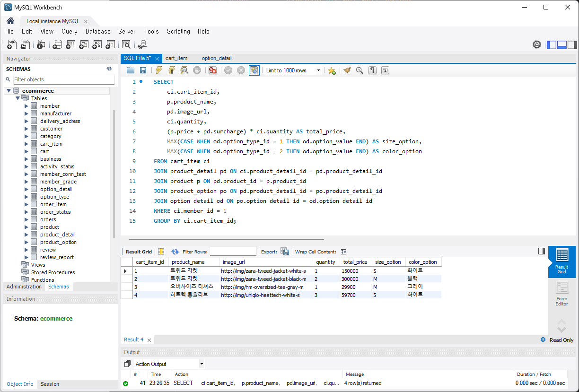Open the Action Output dropdown

click(x=169, y=364)
